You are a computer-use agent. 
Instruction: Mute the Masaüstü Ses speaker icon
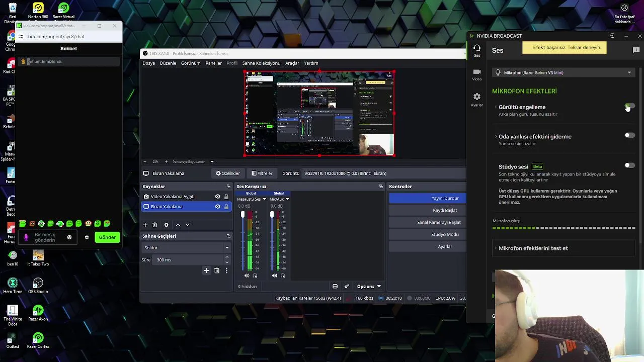(x=247, y=276)
